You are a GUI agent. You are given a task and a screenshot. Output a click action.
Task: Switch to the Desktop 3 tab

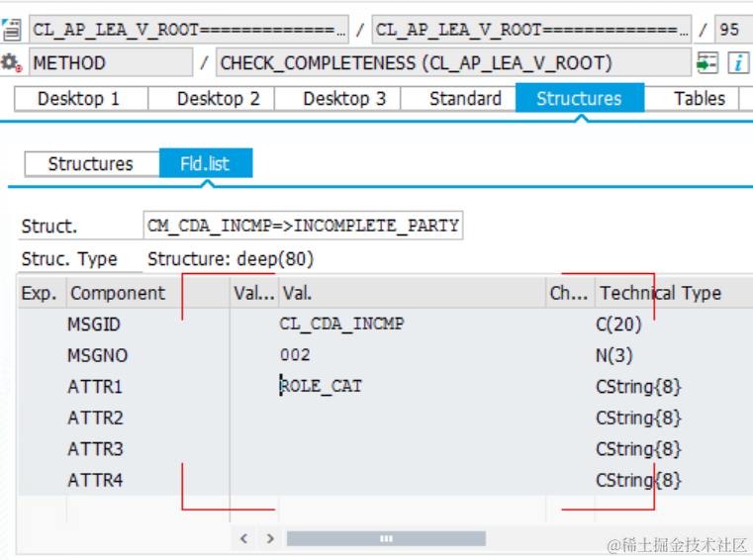coord(337,99)
